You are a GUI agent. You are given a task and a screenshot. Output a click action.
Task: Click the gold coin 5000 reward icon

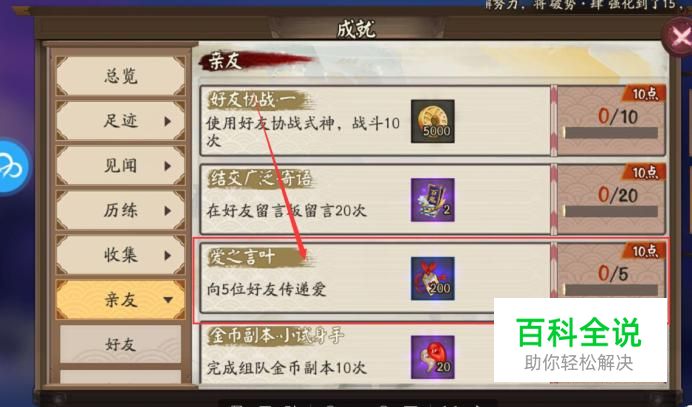(x=432, y=121)
